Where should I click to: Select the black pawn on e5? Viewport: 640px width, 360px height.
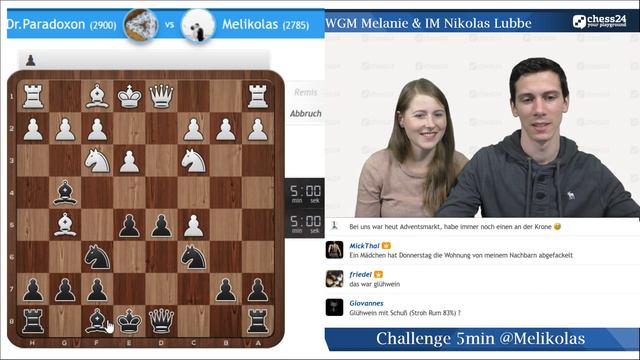coord(129,226)
